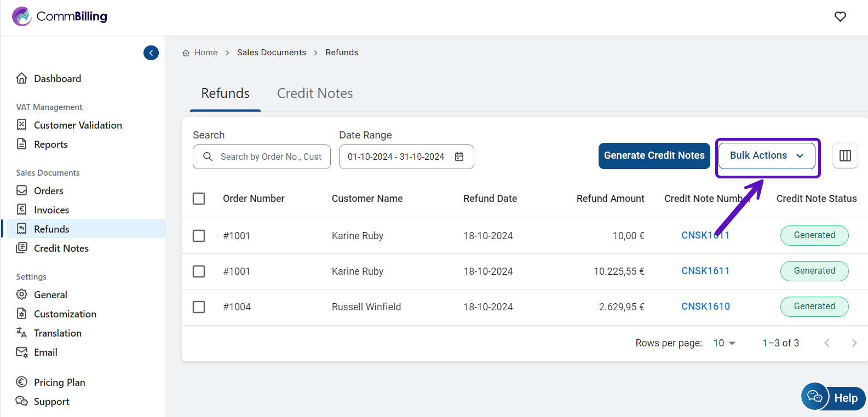Screen dimensions: 868x417
Task: Go to Dashboard in the sidebar
Action: 57,79
